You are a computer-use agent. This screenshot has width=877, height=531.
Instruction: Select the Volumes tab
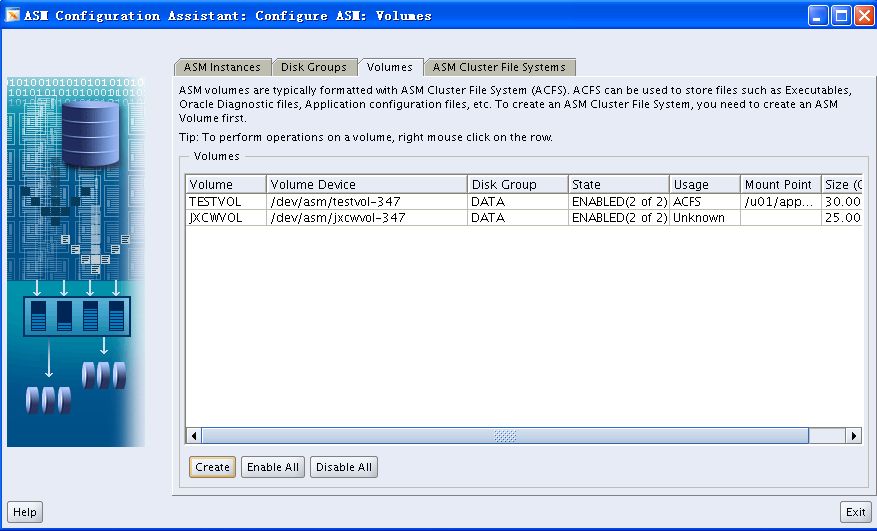390,67
